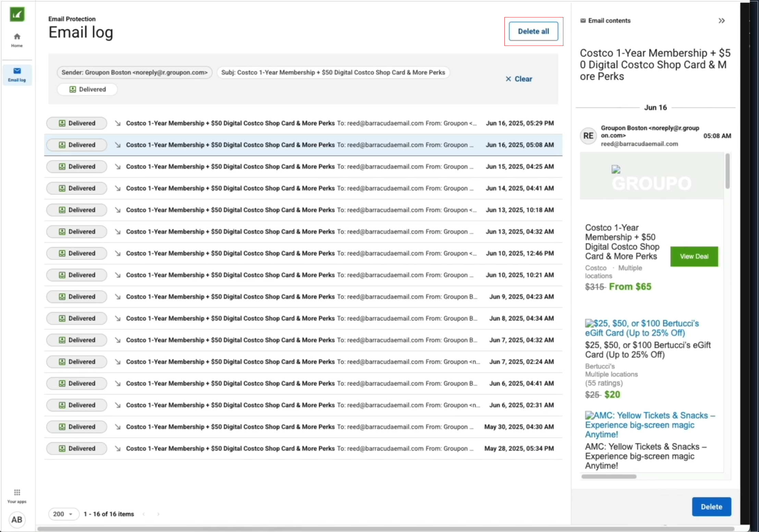The height and width of the screenshot is (532, 759).
Task: Select the email dated Jun 9, 2025, 04:23 AM
Action: [x=303, y=297]
